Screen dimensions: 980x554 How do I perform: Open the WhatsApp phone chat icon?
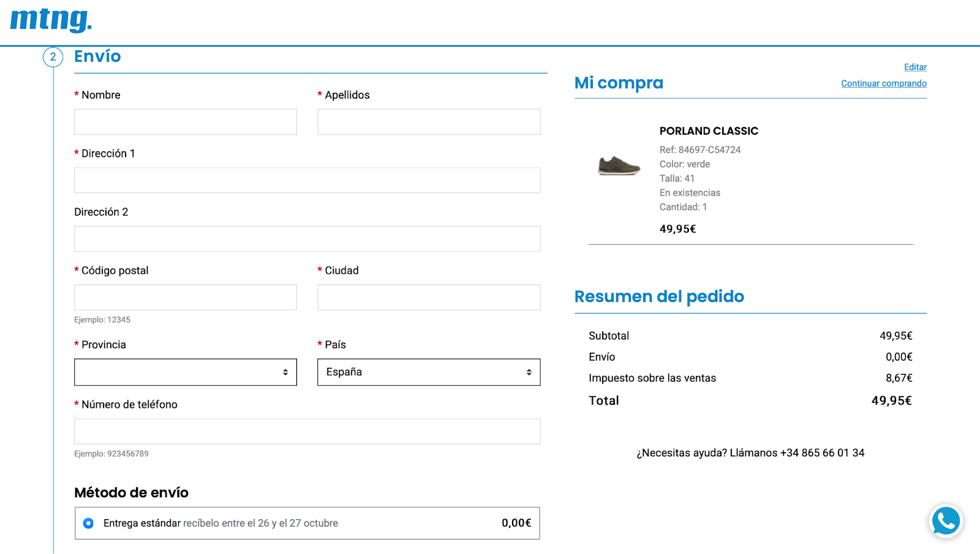pos(946,521)
